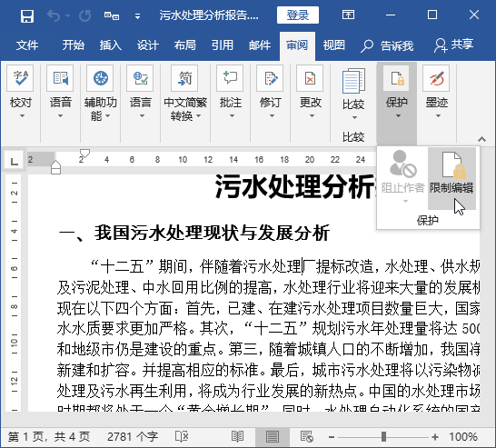Expand the 校对 dropdown arrow
Image resolution: width=496 pixels, height=448 pixels.
(x=22, y=115)
